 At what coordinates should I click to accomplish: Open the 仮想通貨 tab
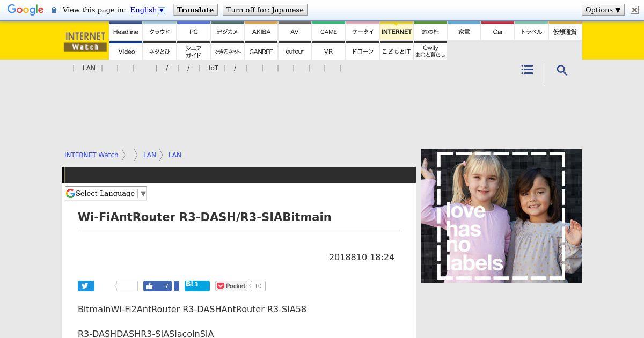(565, 31)
